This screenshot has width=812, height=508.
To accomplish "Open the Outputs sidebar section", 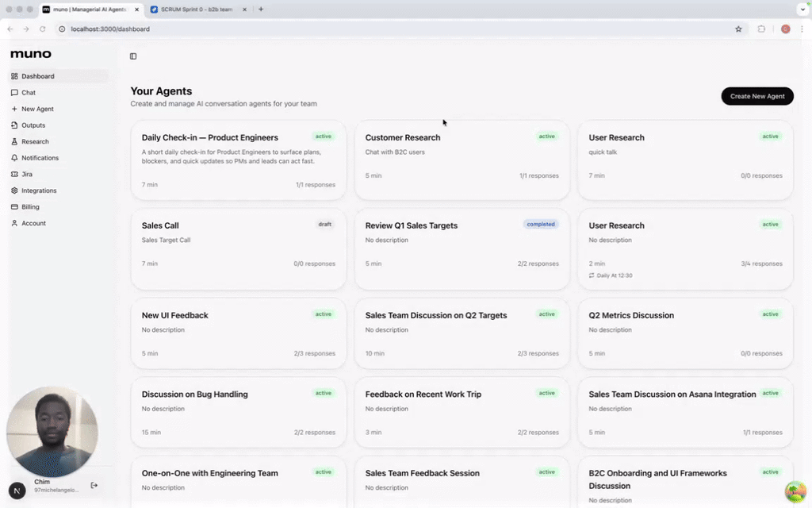I will [33, 125].
